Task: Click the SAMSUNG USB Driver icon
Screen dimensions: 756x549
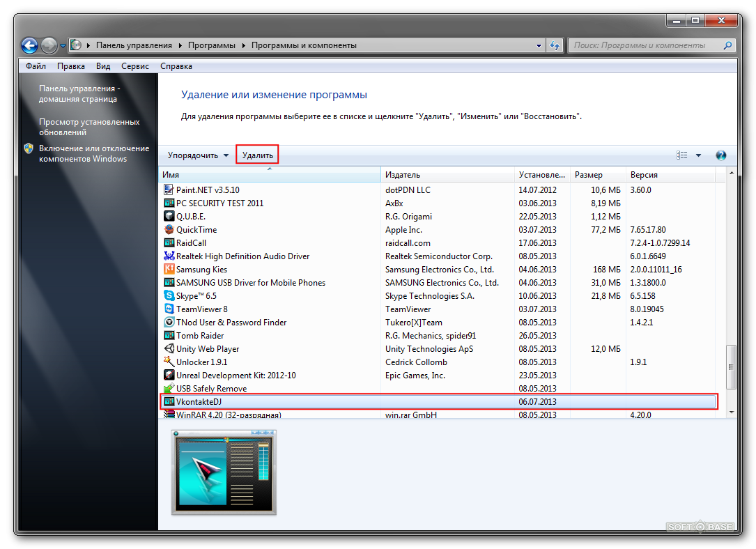Action: coord(169,282)
